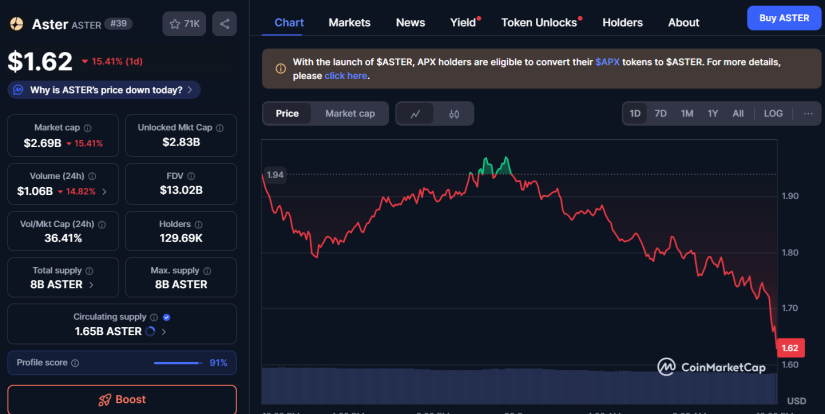Image resolution: width=825 pixels, height=414 pixels.
Task: Click the AI icon in price-down question pill
Action: [x=18, y=90]
